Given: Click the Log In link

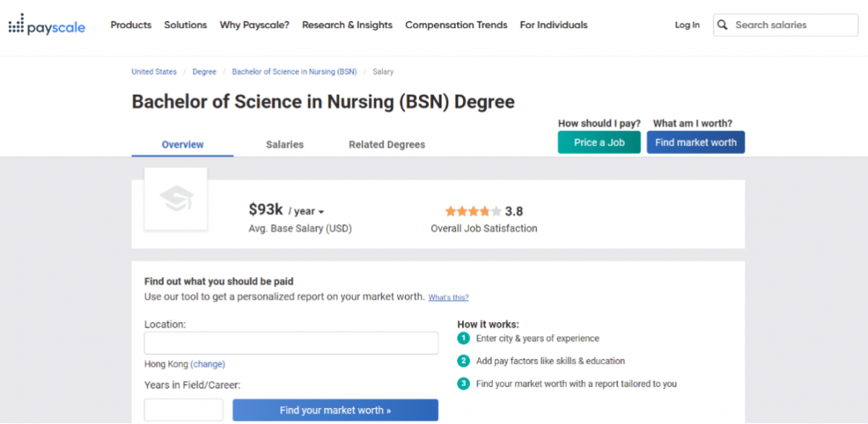Looking at the screenshot, I should [x=687, y=25].
